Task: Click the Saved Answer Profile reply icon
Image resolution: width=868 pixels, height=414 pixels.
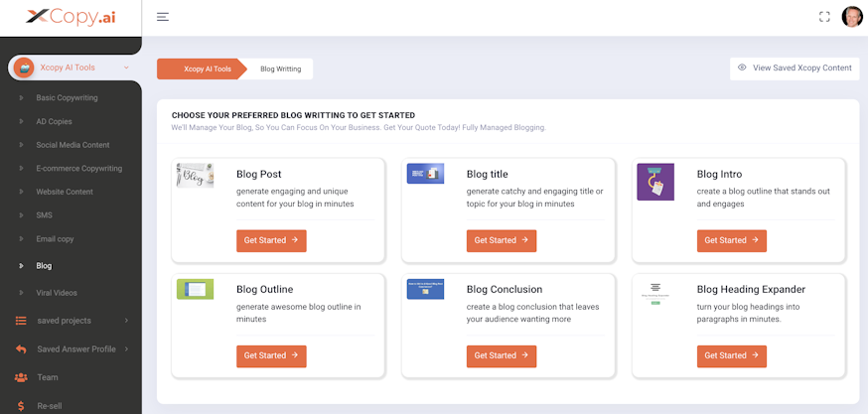Action: [21, 349]
